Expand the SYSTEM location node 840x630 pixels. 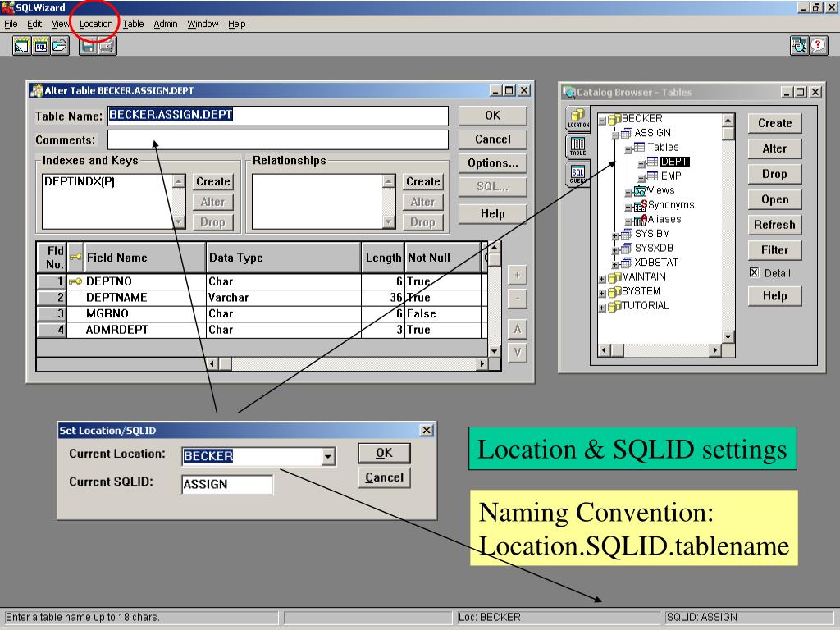pos(602,294)
